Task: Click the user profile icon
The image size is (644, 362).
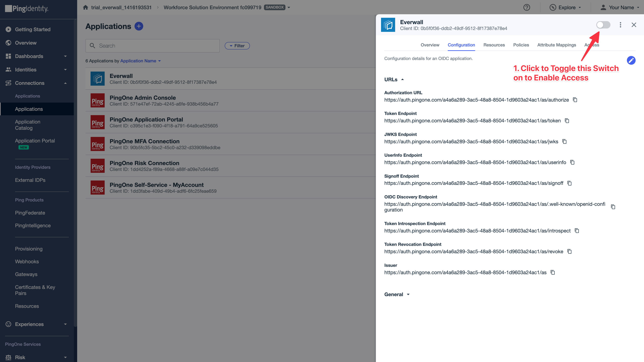Action: point(603,8)
